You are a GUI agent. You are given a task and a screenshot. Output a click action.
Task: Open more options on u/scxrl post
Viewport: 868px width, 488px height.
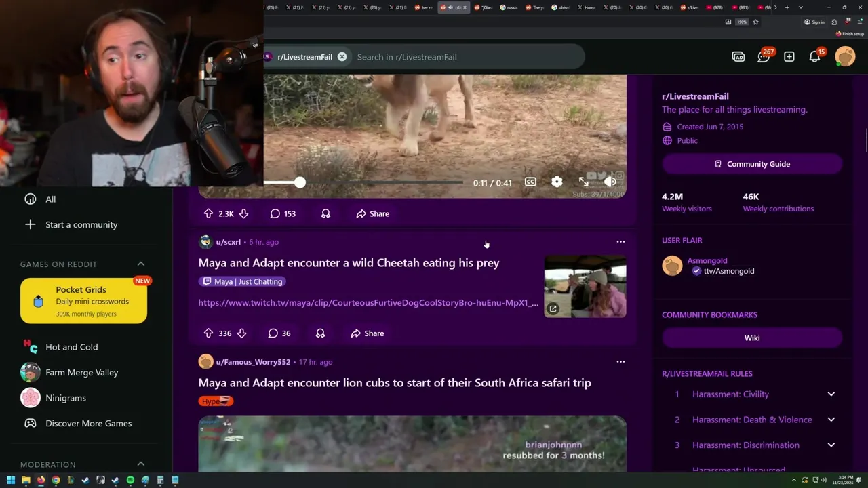(x=620, y=242)
